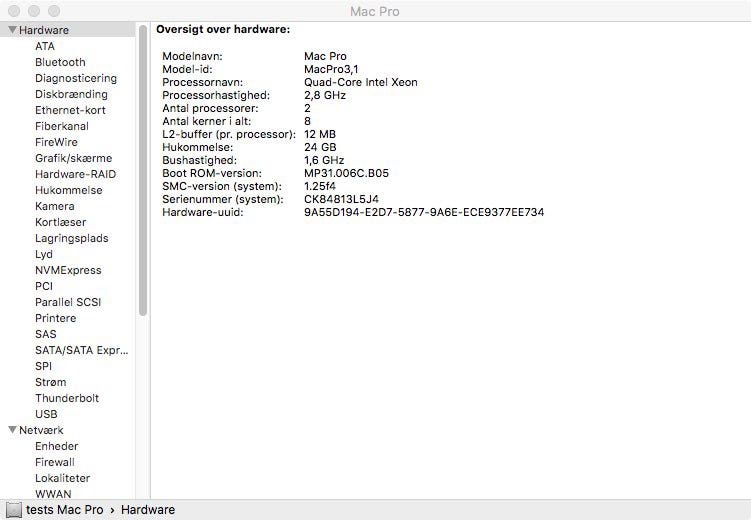Select Grafik/skærme in the sidebar
751x520 pixels.
[x=73, y=158]
